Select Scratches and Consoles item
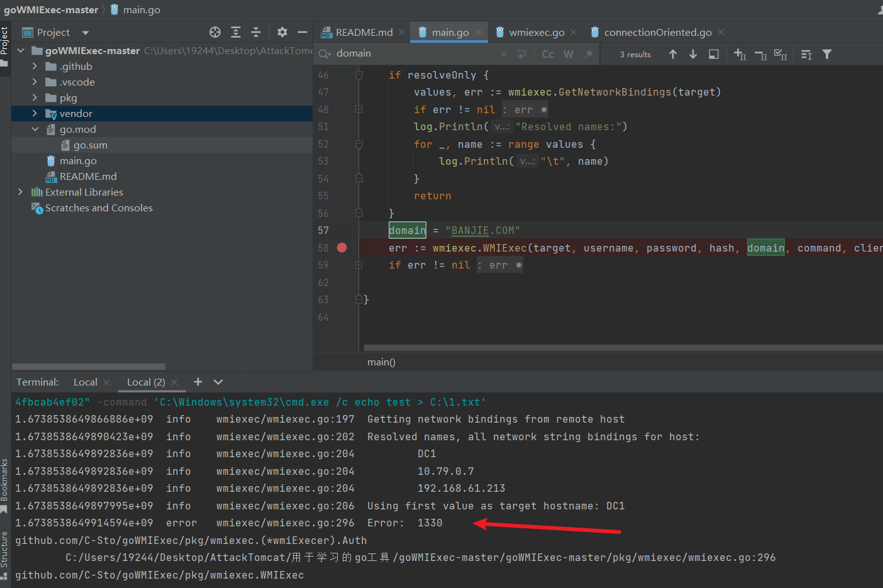The width and height of the screenshot is (883, 588). click(x=99, y=208)
